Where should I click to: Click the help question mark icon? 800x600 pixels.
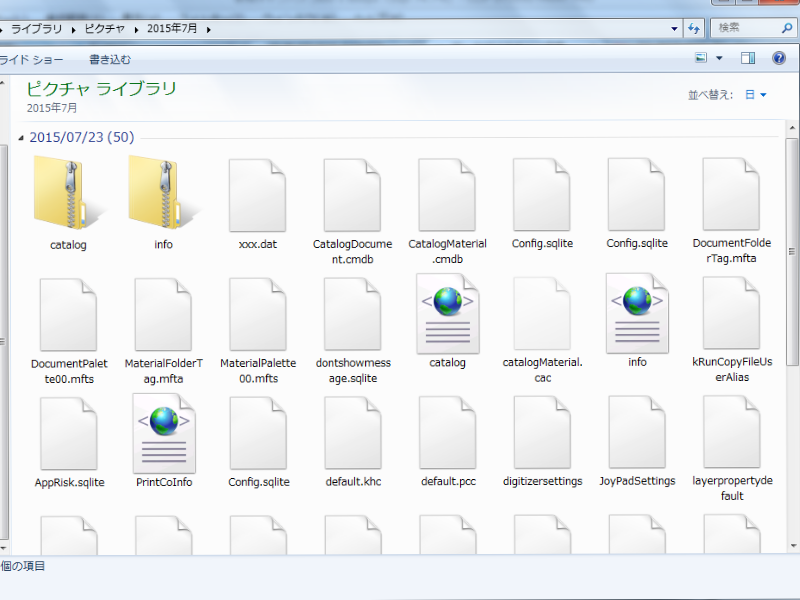778,59
